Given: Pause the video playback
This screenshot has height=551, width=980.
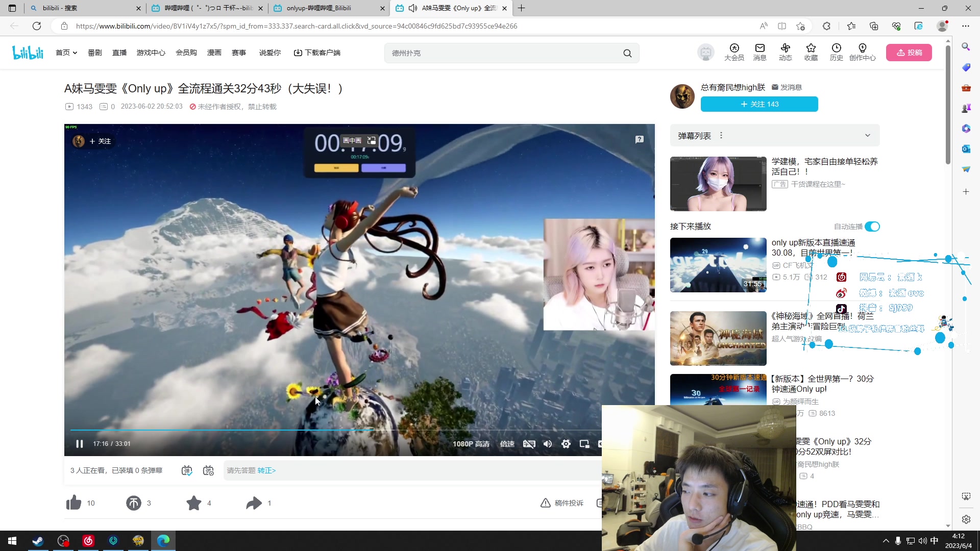Looking at the screenshot, I should point(80,444).
